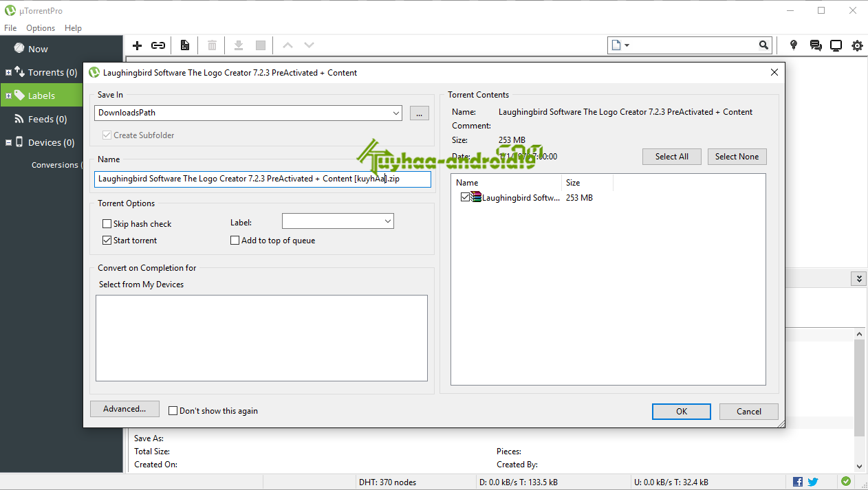Collapse the Devices tree node
The image size is (868, 490).
(x=8, y=142)
